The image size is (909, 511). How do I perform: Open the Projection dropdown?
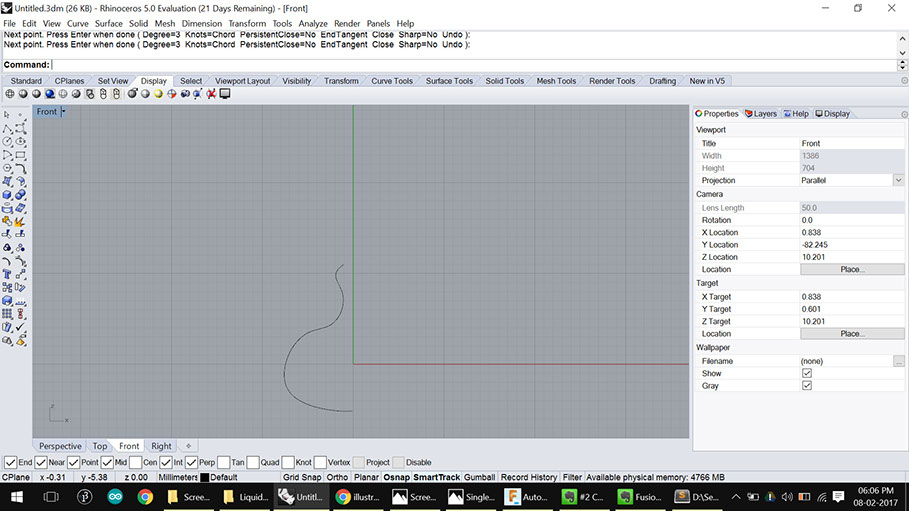898,180
